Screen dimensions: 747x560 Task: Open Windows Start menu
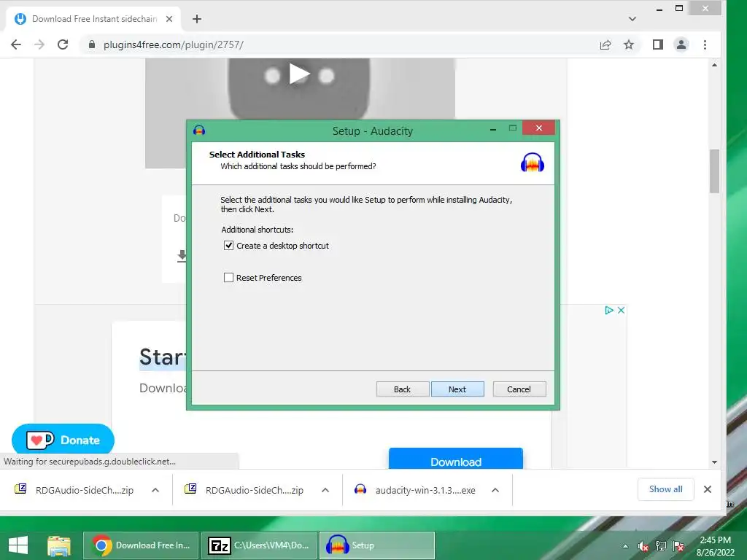pyautogui.click(x=18, y=545)
